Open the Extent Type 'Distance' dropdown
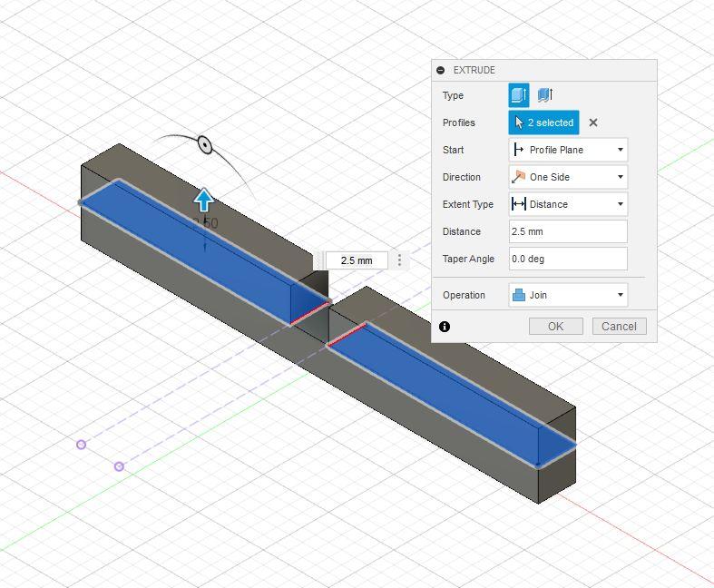Viewport: 714px width, 588px height. coord(568,204)
